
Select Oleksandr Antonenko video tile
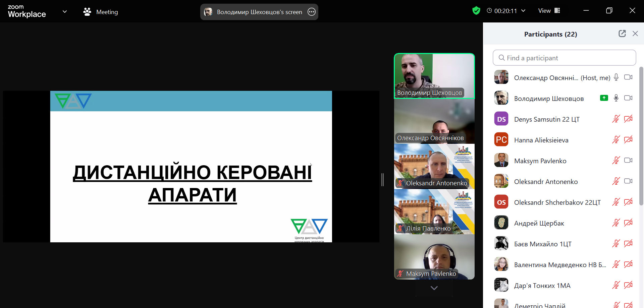434,167
